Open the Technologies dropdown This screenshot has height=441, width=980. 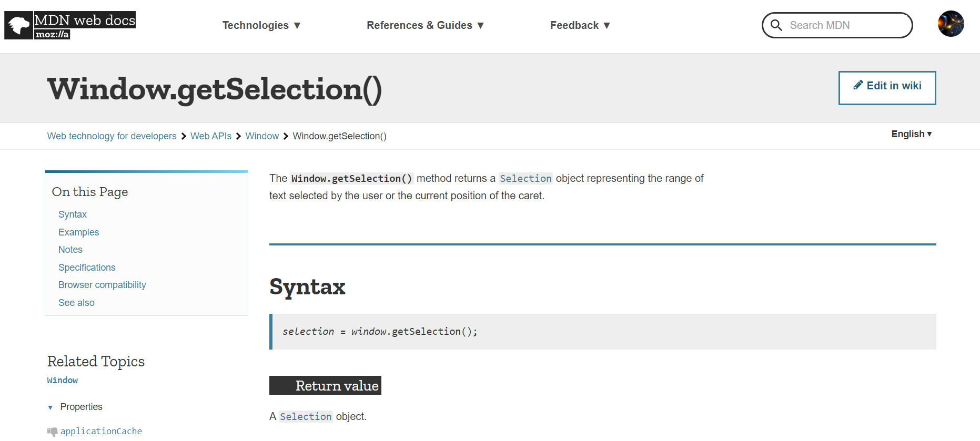(261, 25)
